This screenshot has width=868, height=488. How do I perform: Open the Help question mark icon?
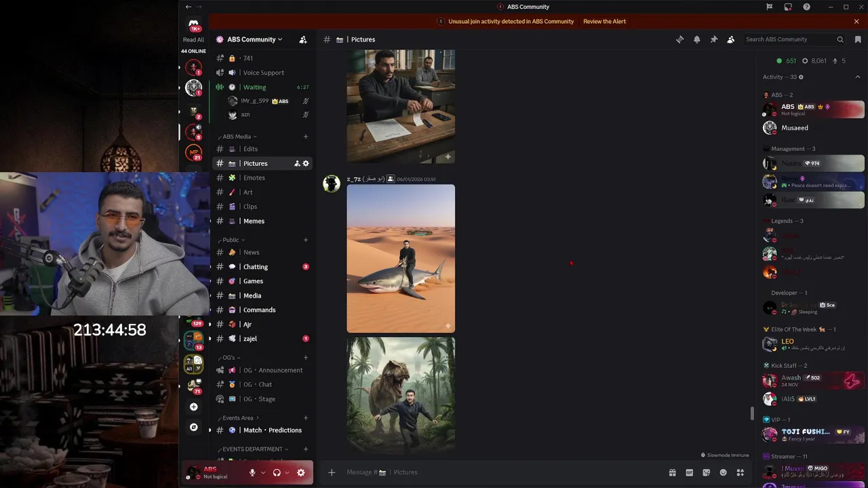pyautogui.click(x=806, y=7)
